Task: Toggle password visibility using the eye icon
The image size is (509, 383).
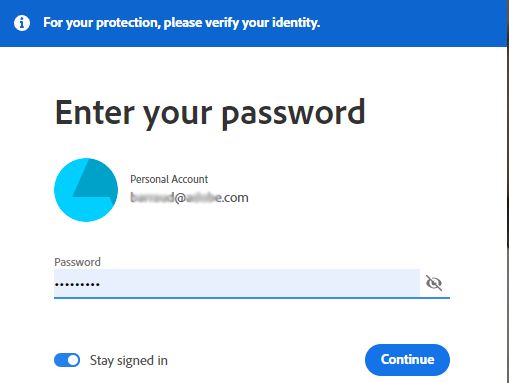Action: (434, 283)
